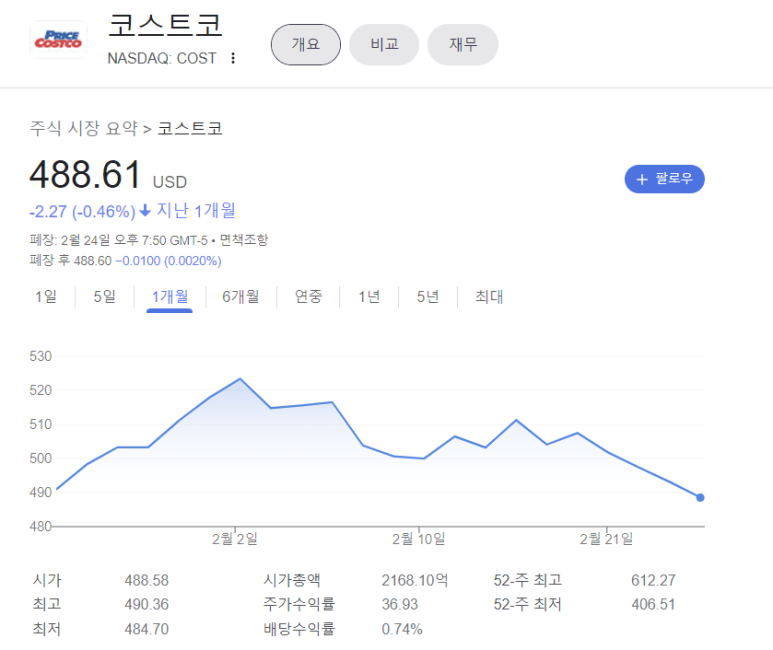This screenshot has width=773, height=650.
Task: Click the -2.27 (-0.46%) change text
Action: [x=82, y=212]
